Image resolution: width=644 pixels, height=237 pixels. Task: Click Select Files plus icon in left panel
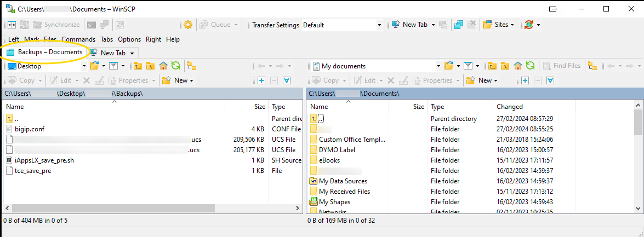pyautogui.click(x=261, y=80)
